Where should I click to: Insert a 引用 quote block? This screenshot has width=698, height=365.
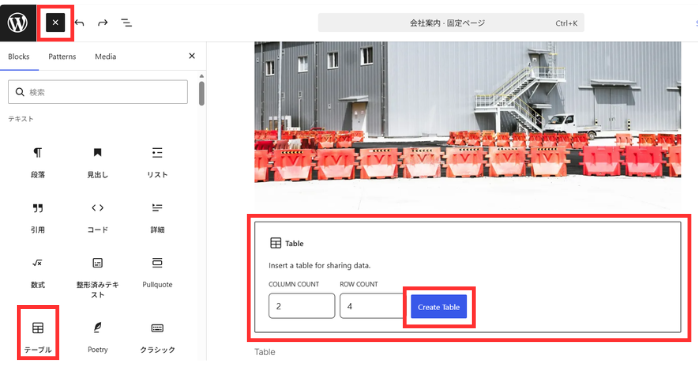(x=38, y=218)
